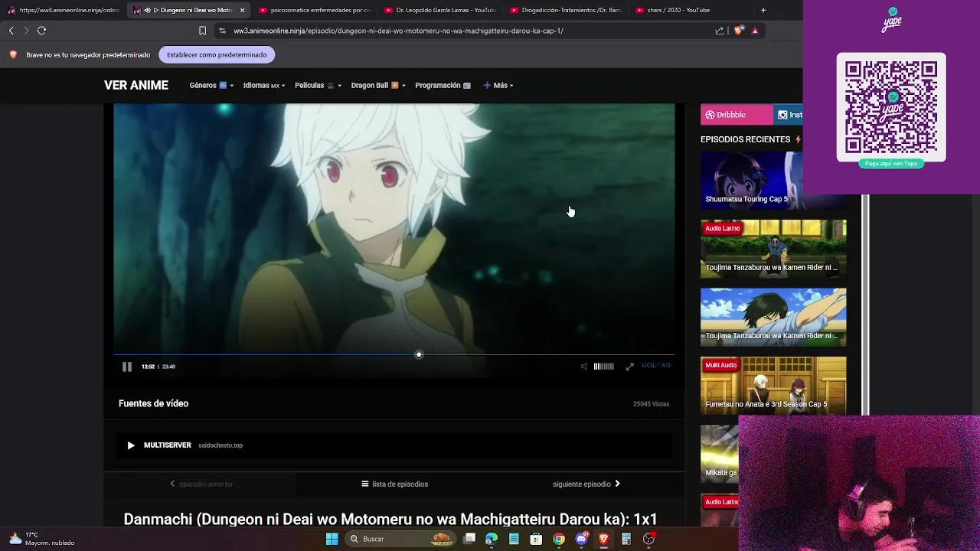Switch to Drogadicción-Tratamientos tab
The height and width of the screenshot is (551, 980).
click(566, 10)
